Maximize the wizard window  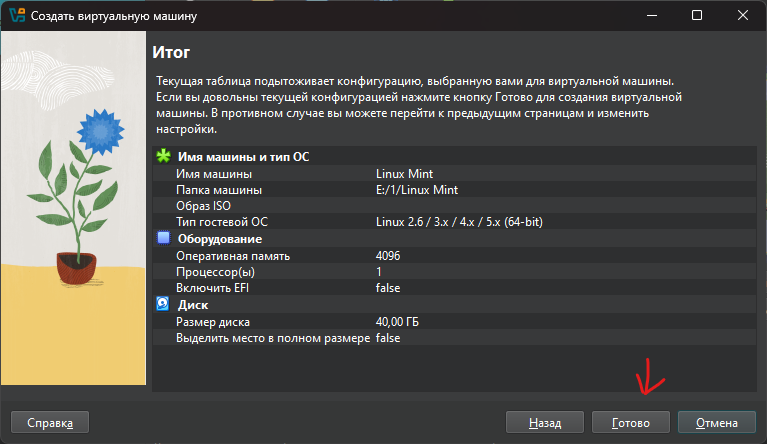click(697, 15)
